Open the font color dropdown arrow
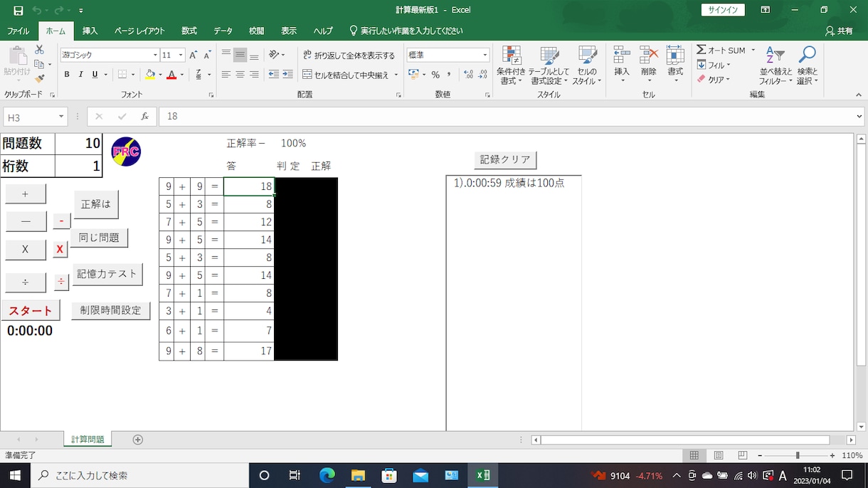 [x=181, y=75]
